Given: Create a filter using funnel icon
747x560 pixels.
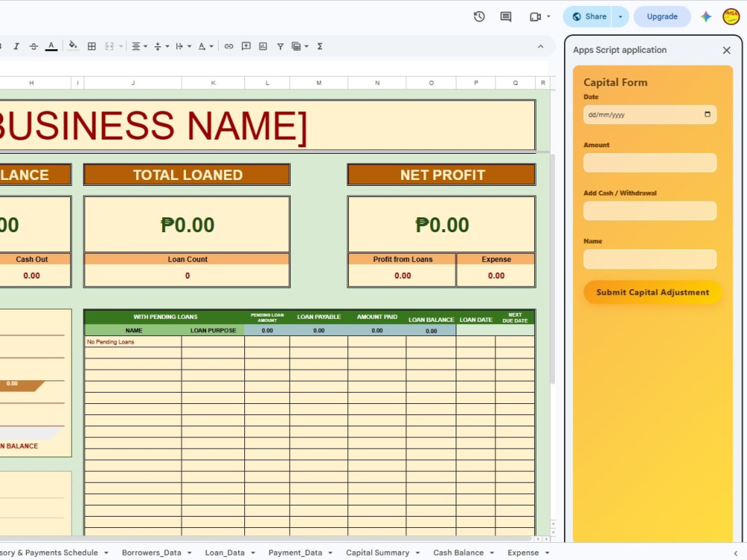Looking at the screenshot, I should coord(280,46).
